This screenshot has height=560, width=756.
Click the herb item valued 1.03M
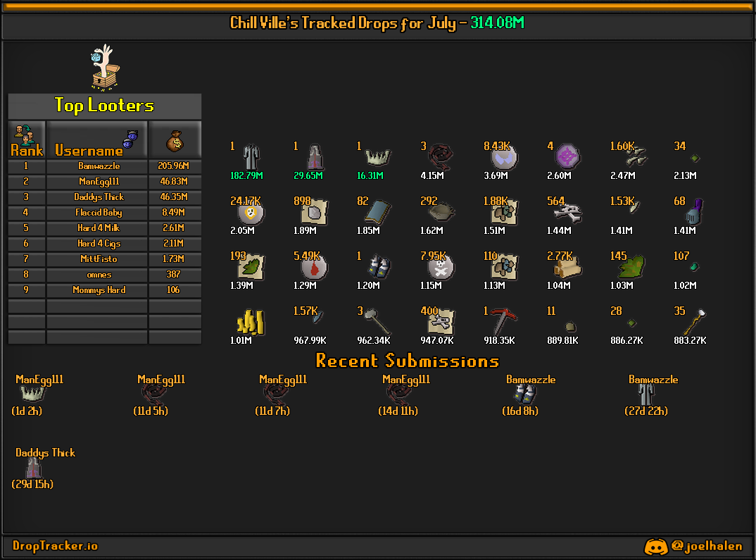click(x=631, y=267)
